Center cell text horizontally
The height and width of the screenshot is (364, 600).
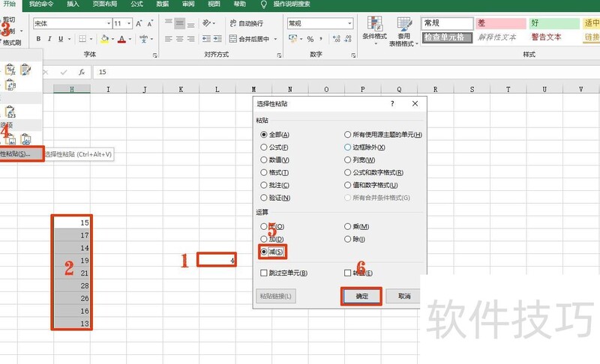pyautogui.click(x=179, y=39)
